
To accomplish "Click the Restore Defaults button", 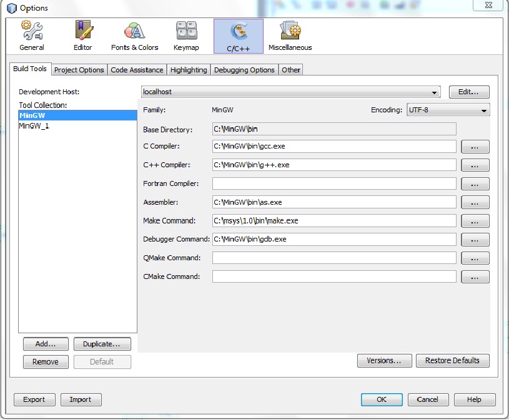I will click(x=453, y=361).
